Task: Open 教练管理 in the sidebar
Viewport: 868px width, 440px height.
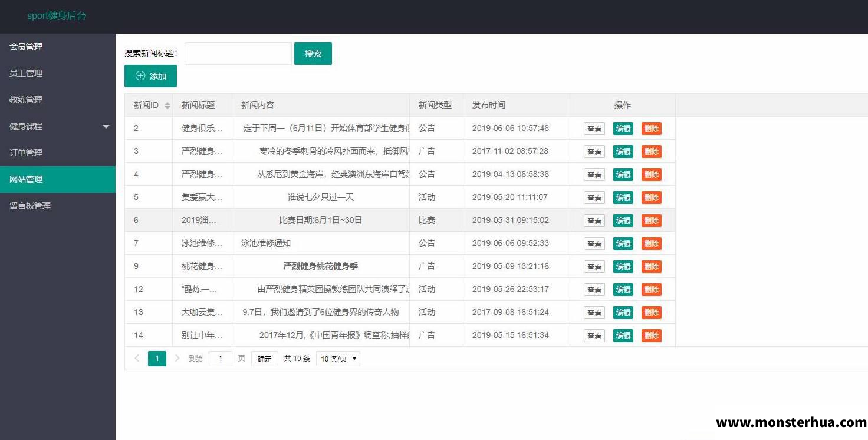Action: pyautogui.click(x=58, y=100)
